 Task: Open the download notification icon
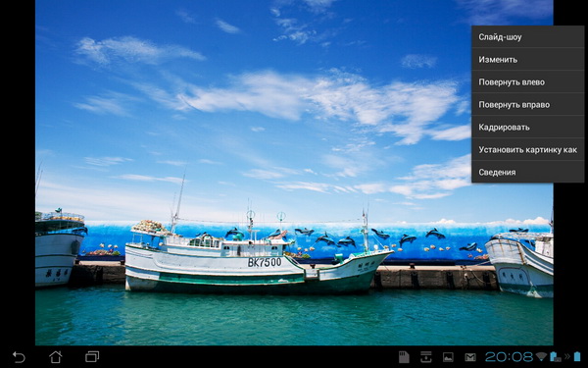426,357
